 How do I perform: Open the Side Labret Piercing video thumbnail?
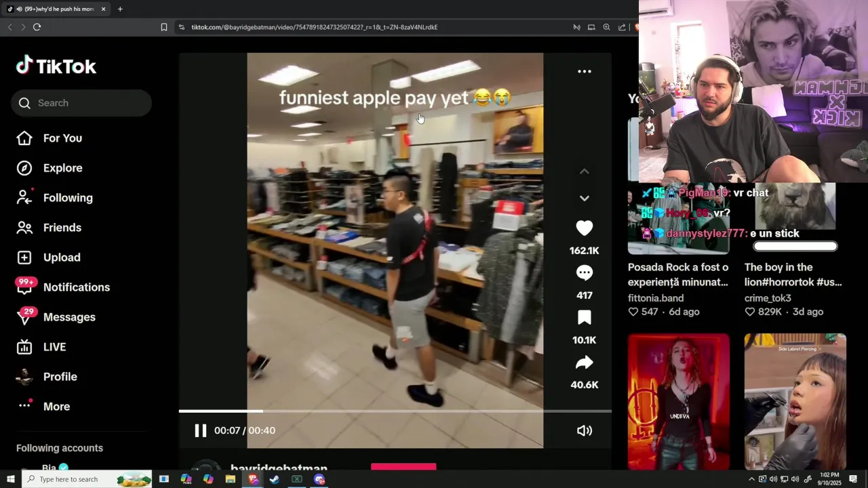pos(795,401)
